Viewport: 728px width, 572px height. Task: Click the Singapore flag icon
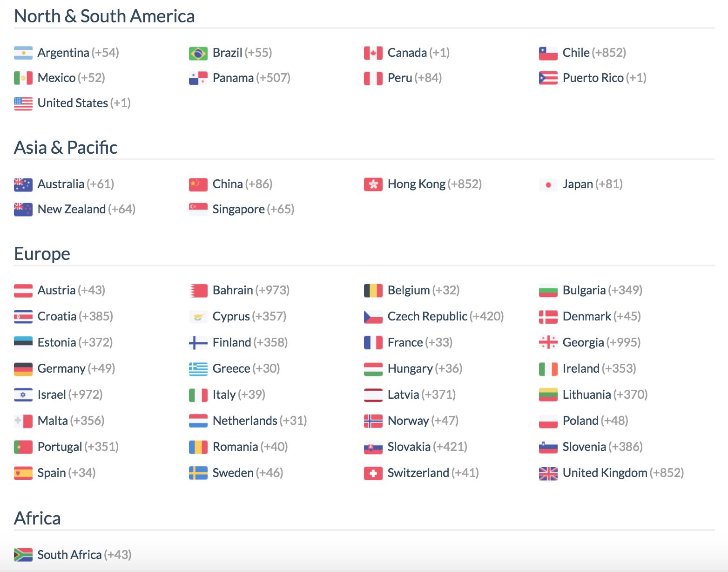[x=198, y=210]
